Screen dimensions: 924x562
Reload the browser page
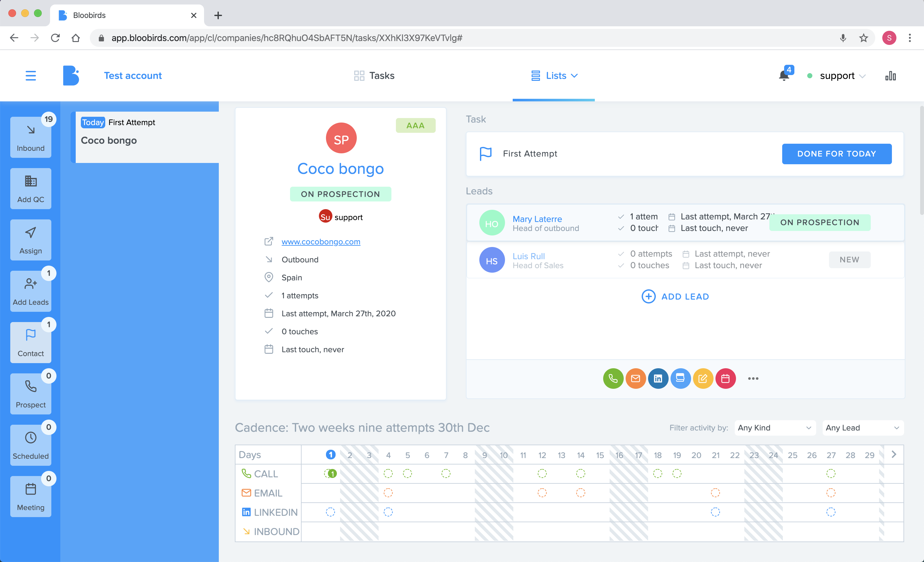(55, 38)
